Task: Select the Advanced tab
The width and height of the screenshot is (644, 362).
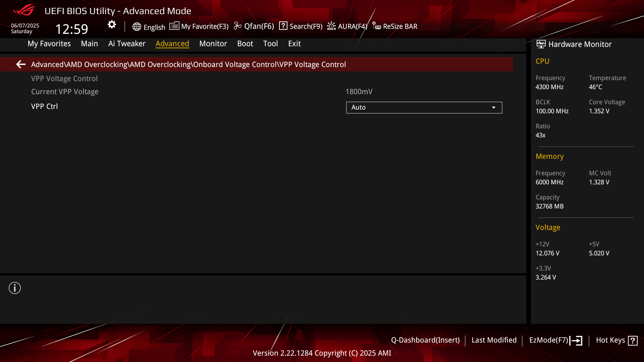Action: tap(172, 44)
